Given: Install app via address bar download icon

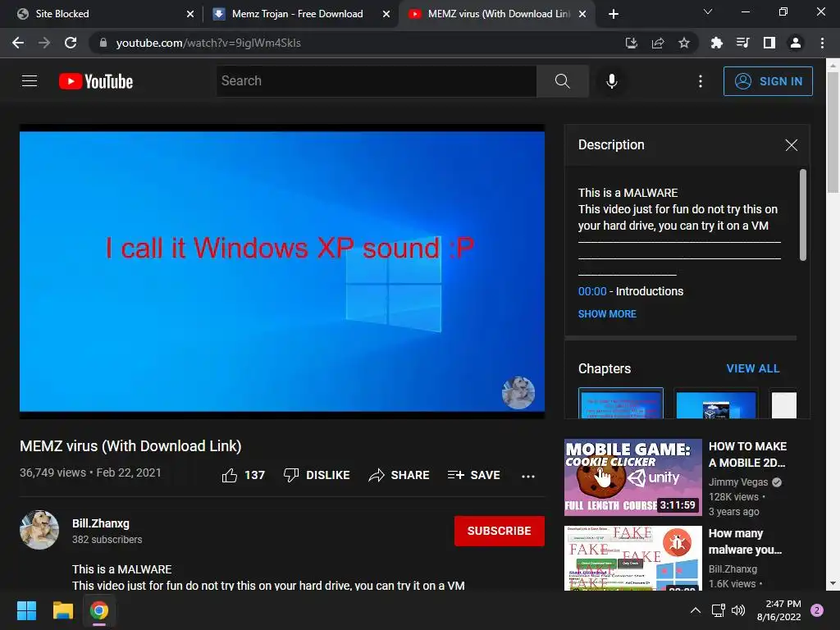Looking at the screenshot, I should pyautogui.click(x=632, y=43).
